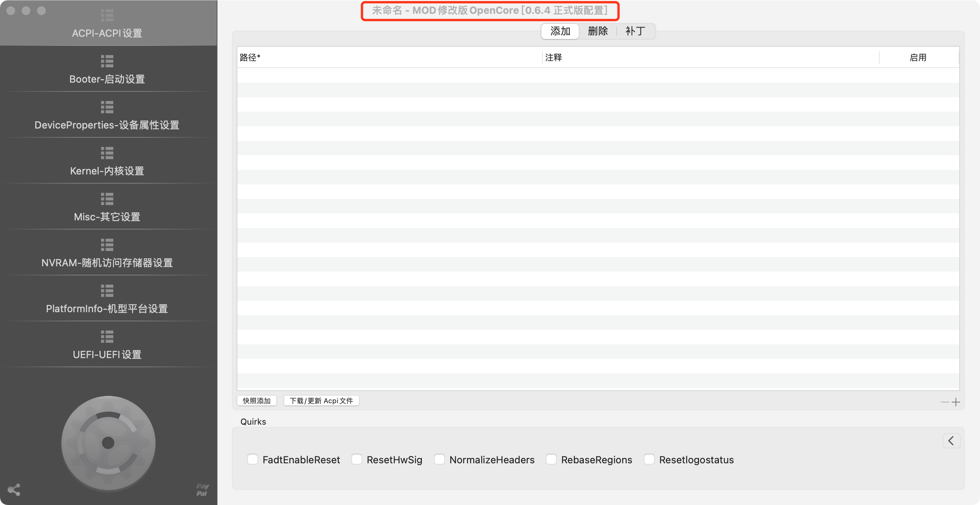The height and width of the screenshot is (505, 980).
Task: Click the 注释 column header
Action: pyautogui.click(x=710, y=57)
